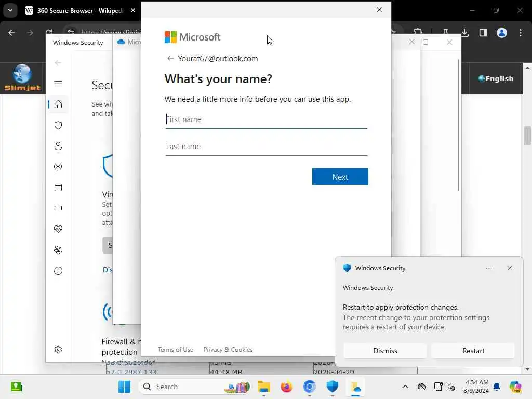Click the Microsoft logo in sign-in dialog
This screenshot has height=399, width=532.
point(192,37)
